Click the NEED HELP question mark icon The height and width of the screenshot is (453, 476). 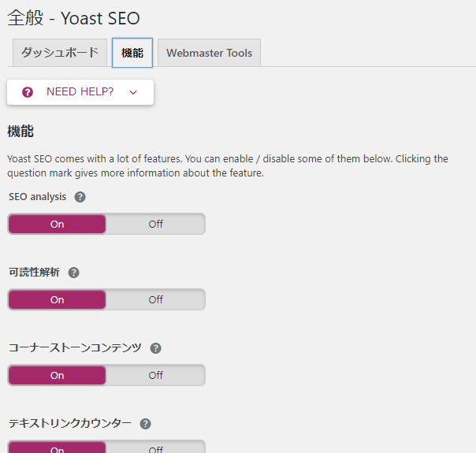coord(28,92)
